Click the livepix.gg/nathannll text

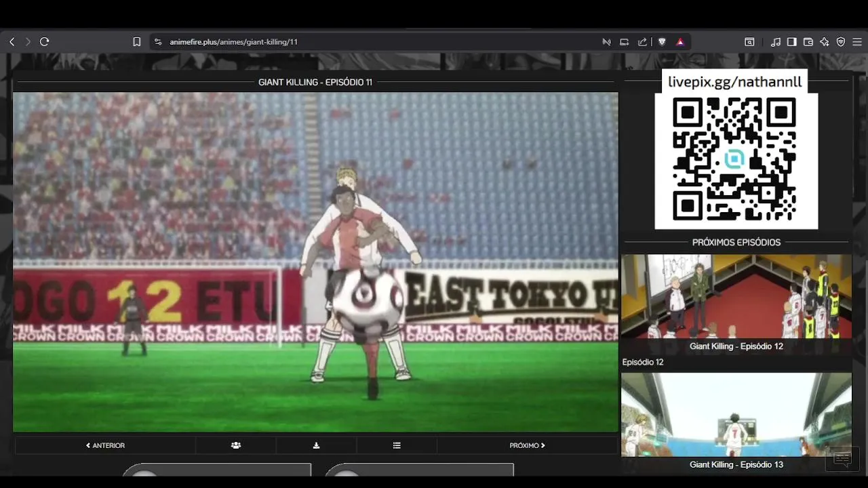tap(735, 82)
